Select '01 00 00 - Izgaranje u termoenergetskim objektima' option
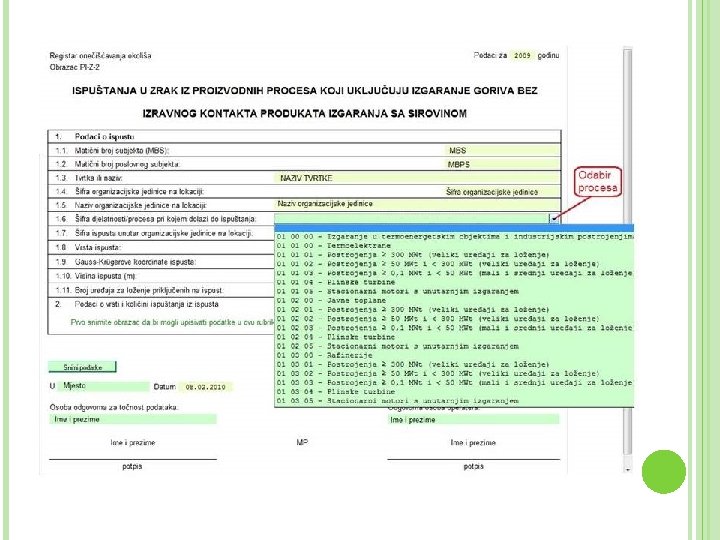 [455, 236]
